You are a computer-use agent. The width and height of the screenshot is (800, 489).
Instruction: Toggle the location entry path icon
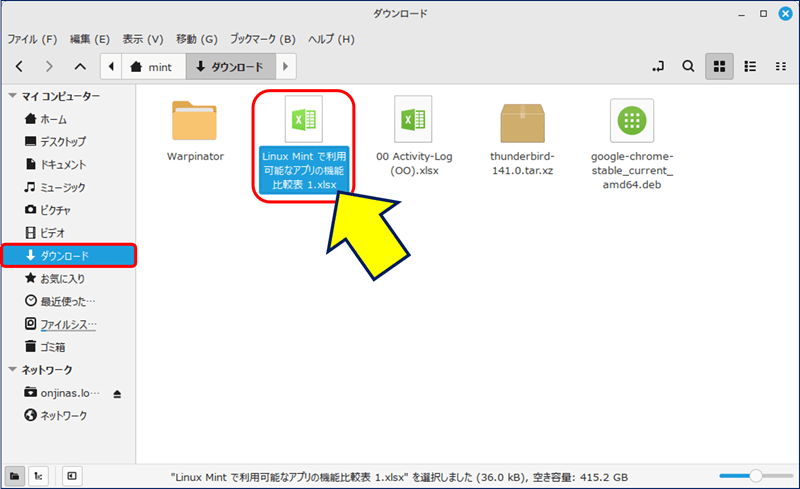tap(657, 67)
